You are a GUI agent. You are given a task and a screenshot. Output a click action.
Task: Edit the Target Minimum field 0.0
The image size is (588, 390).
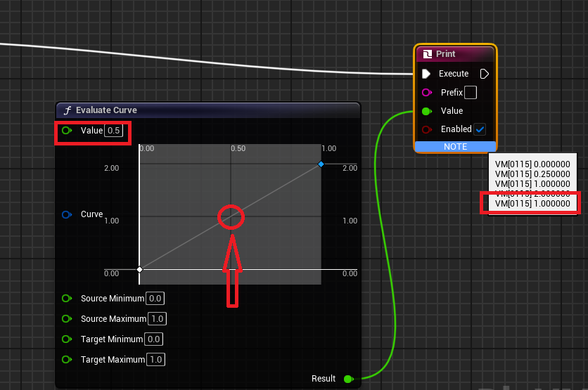[x=153, y=339]
